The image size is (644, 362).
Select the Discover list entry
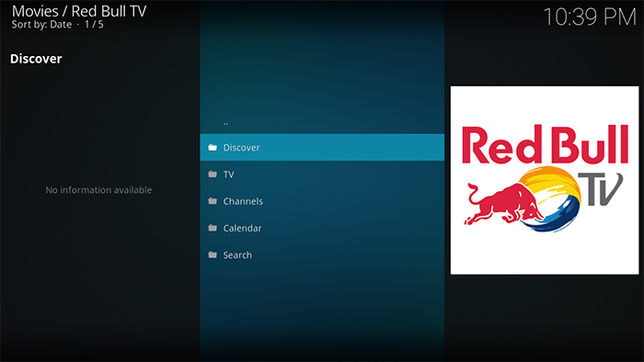(x=322, y=147)
